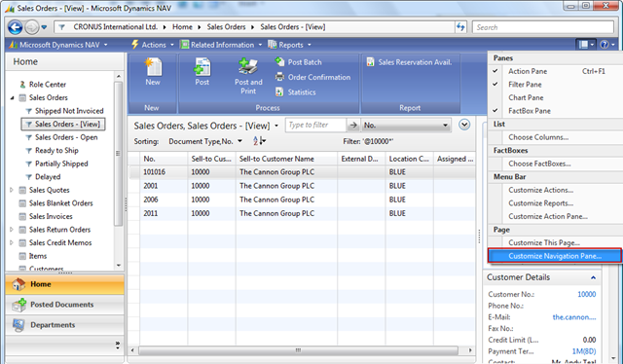Click the filter arrow button next to Type to filter
Screen dimensions: 623x364
[x=353, y=126]
